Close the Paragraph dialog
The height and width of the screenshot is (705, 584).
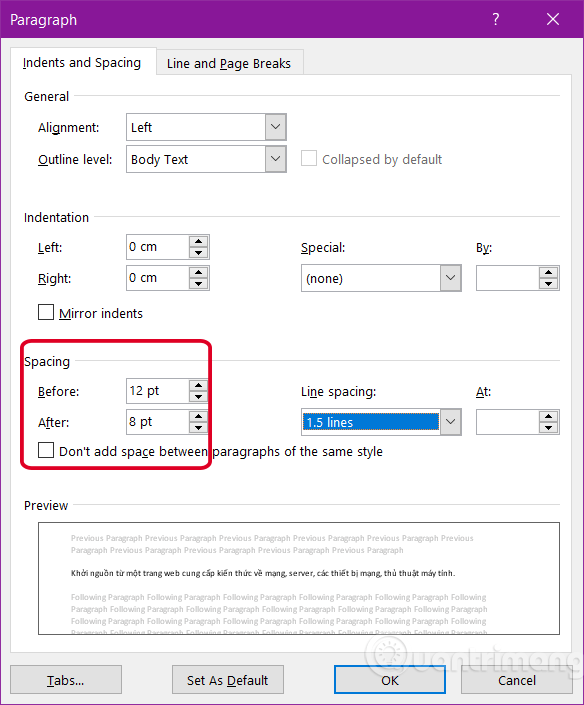click(x=553, y=19)
